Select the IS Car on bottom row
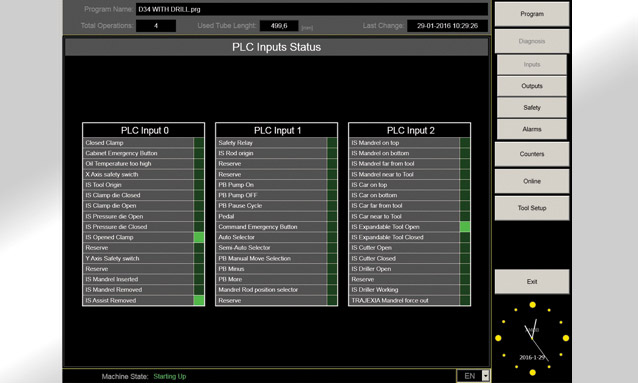This screenshot has height=383, width=638. 409,195
